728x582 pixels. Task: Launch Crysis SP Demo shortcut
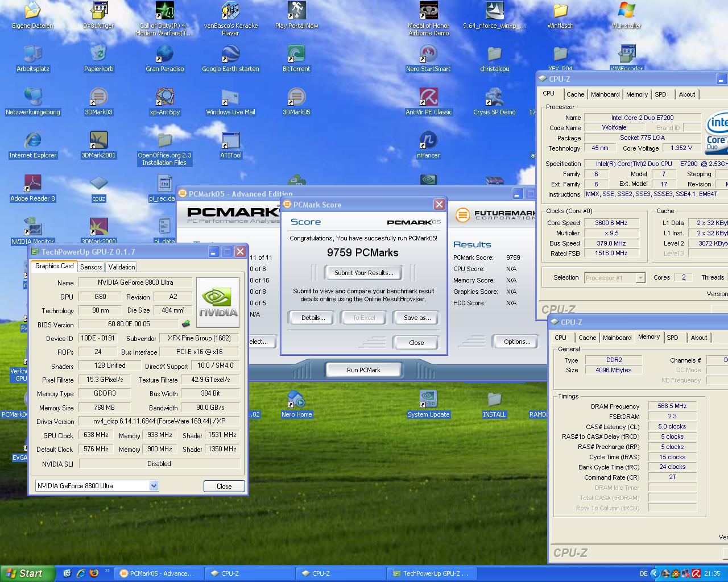coord(494,102)
